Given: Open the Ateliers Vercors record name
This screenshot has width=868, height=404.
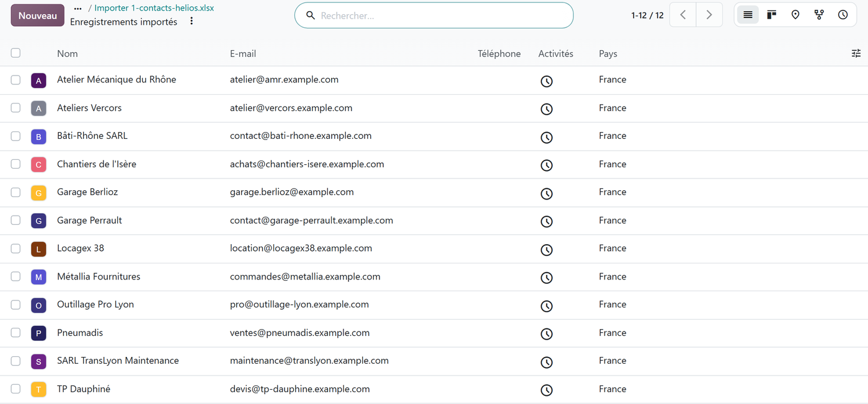Looking at the screenshot, I should coord(89,108).
